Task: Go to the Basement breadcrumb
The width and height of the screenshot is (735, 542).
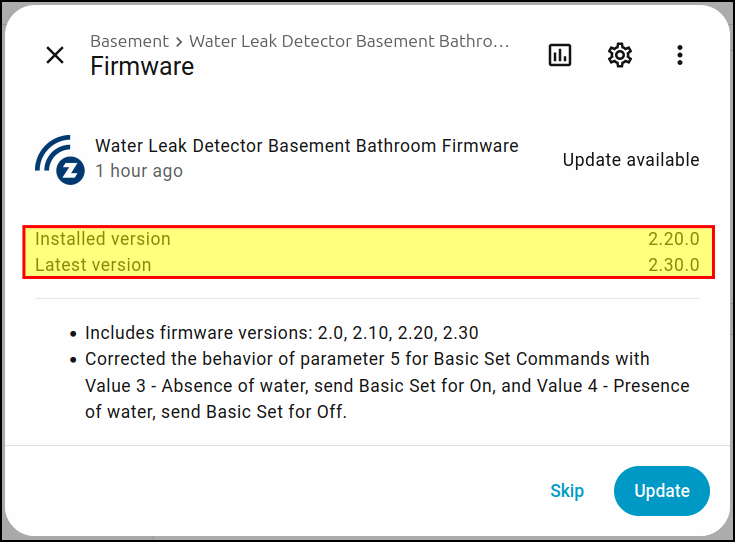Action: tap(129, 42)
